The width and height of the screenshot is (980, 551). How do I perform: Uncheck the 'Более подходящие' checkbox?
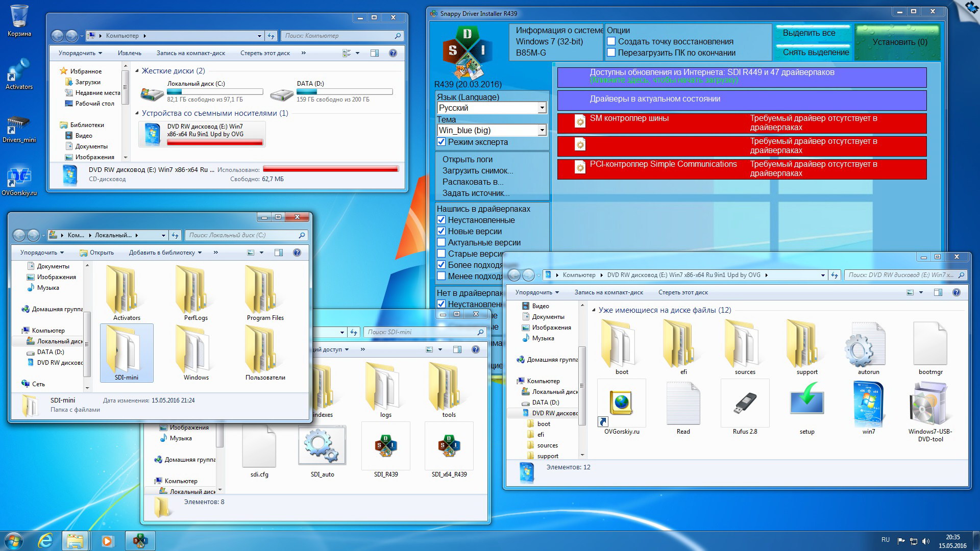(x=442, y=265)
